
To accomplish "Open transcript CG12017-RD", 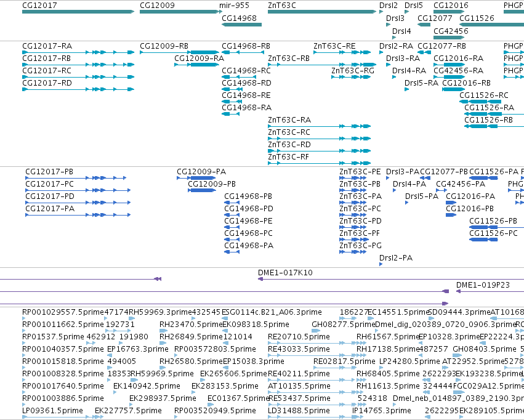I will [47, 83].
